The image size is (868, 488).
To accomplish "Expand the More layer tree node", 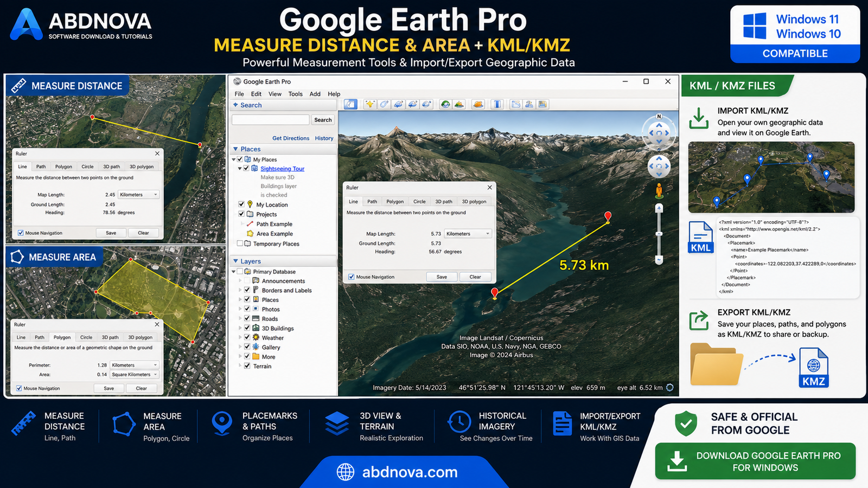I will [x=240, y=356].
